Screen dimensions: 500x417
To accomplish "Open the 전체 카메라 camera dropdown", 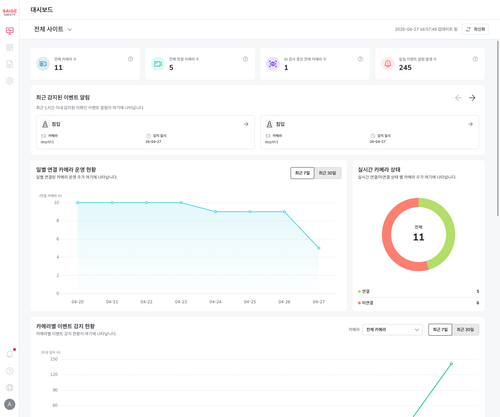I will (392, 330).
